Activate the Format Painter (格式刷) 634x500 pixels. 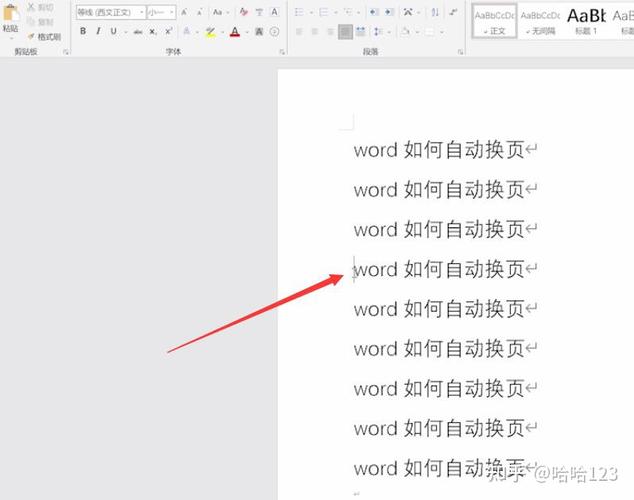click(44, 37)
